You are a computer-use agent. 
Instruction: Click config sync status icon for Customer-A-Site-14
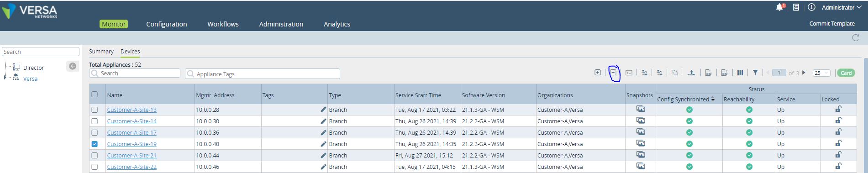[689, 121]
